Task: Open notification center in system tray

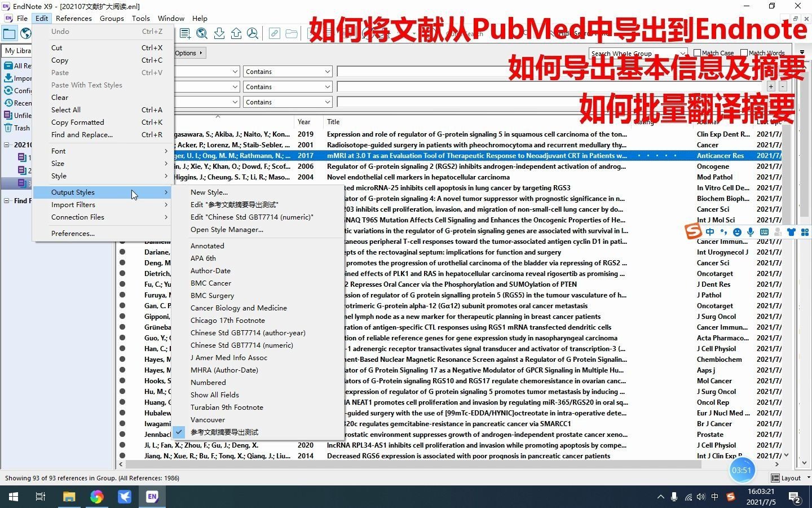Action: tap(795, 497)
